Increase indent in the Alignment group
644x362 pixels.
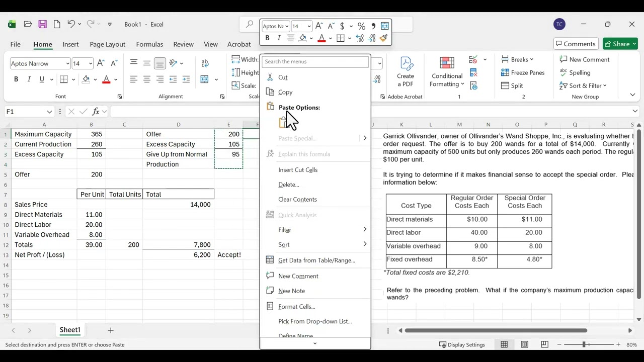point(186,79)
